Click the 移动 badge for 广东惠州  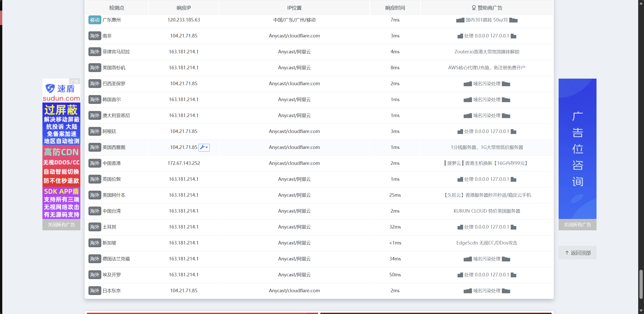pyautogui.click(x=95, y=20)
